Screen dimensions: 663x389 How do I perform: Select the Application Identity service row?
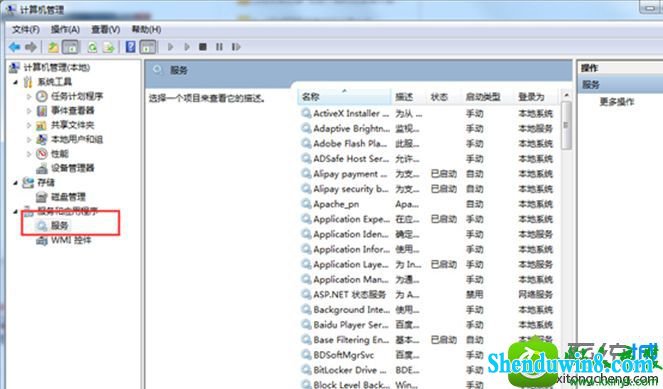[429, 234]
